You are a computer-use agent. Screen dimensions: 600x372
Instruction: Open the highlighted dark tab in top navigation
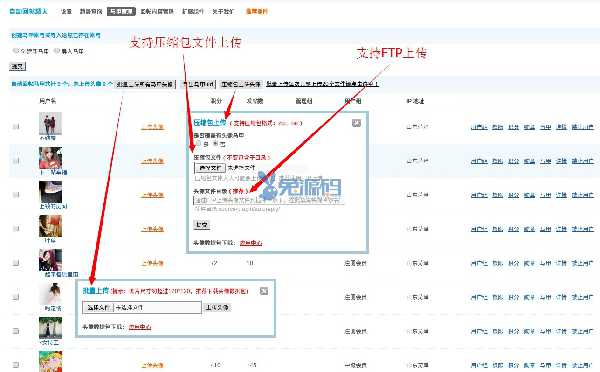[x=121, y=11]
